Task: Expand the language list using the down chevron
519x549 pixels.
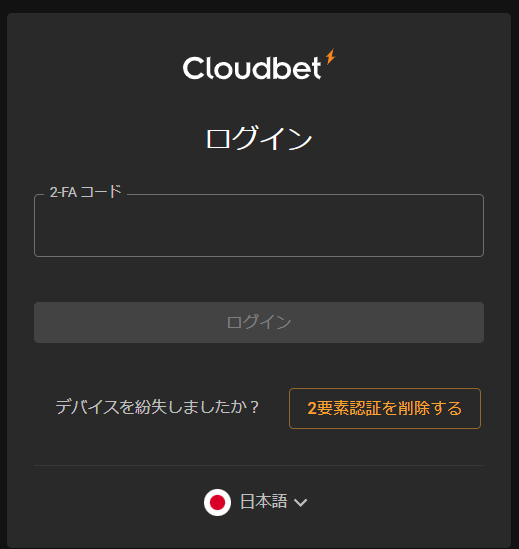Action: pos(300,503)
